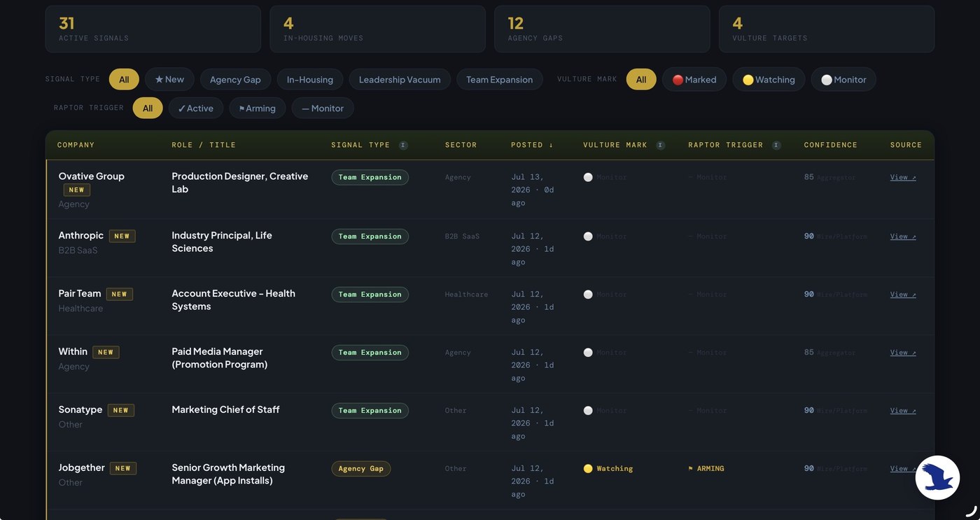Click confidence 85 in Ovative Group row
980x520 pixels.
(x=808, y=177)
